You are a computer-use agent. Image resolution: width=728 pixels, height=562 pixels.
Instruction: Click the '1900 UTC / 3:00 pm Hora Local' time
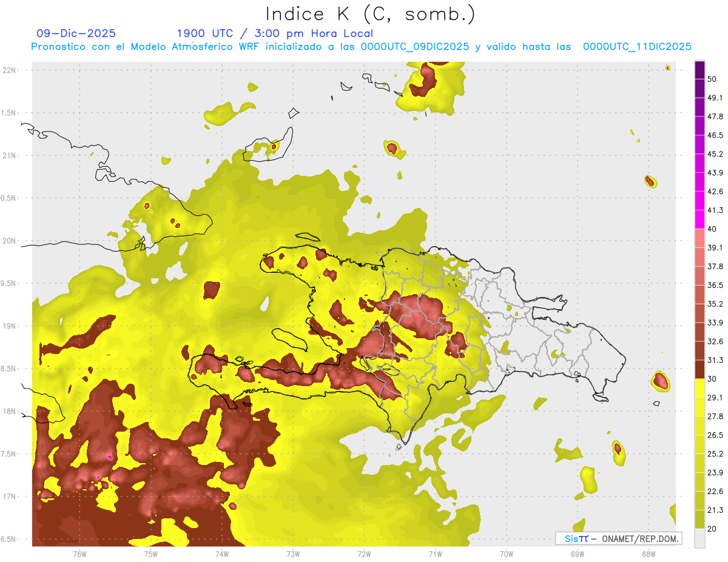275,33
